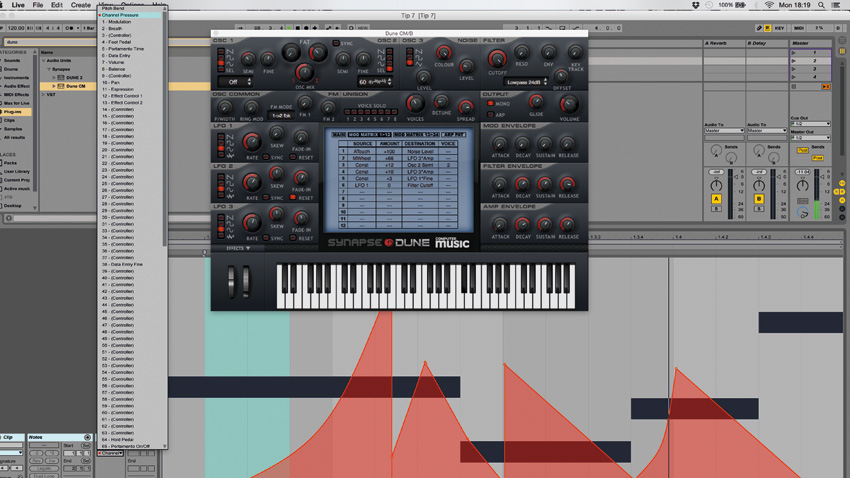The height and width of the screenshot is (478, 850).
Task: Click the LFO 2 FADE-IN knob
Action: point(301,178)
